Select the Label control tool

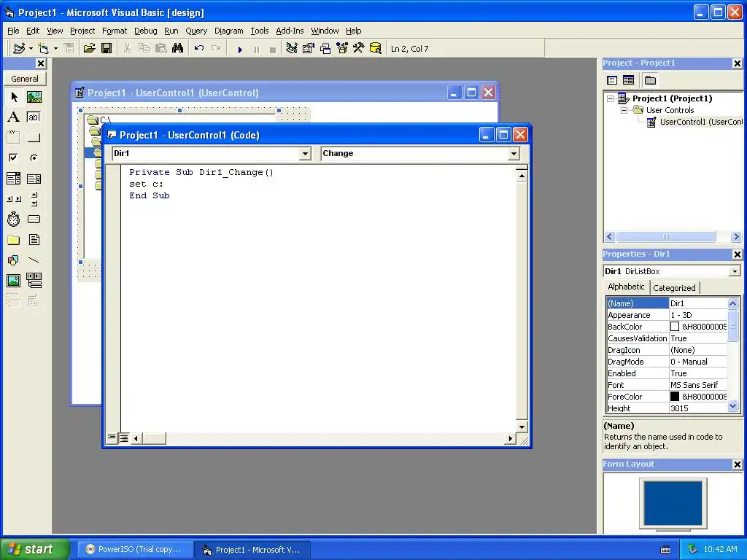[14, 117]
